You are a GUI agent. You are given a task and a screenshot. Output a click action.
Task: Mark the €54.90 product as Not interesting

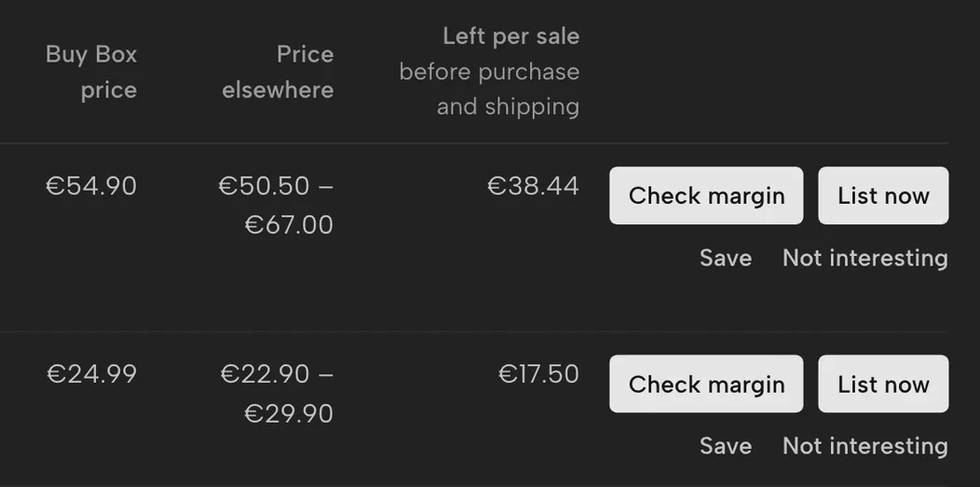point(865,258)
